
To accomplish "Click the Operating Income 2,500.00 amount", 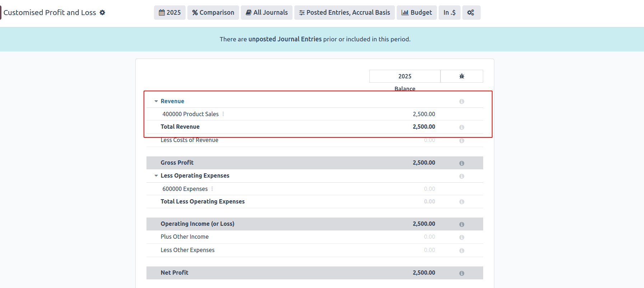I will 424,224.
